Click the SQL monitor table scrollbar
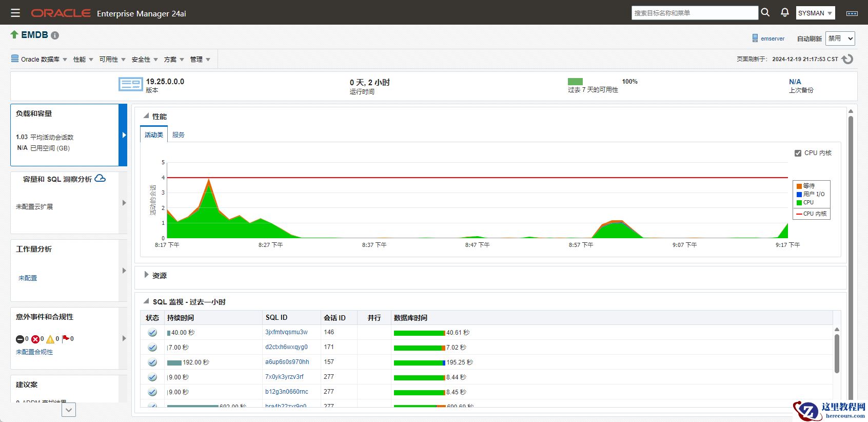Viewport: 868px width, 422px height. [837, 354]
